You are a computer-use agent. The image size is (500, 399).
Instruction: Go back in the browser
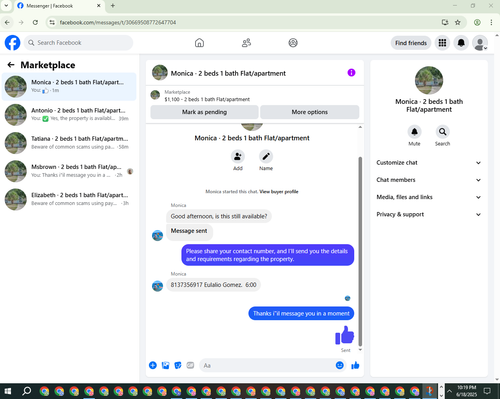(x=7, y=22)
